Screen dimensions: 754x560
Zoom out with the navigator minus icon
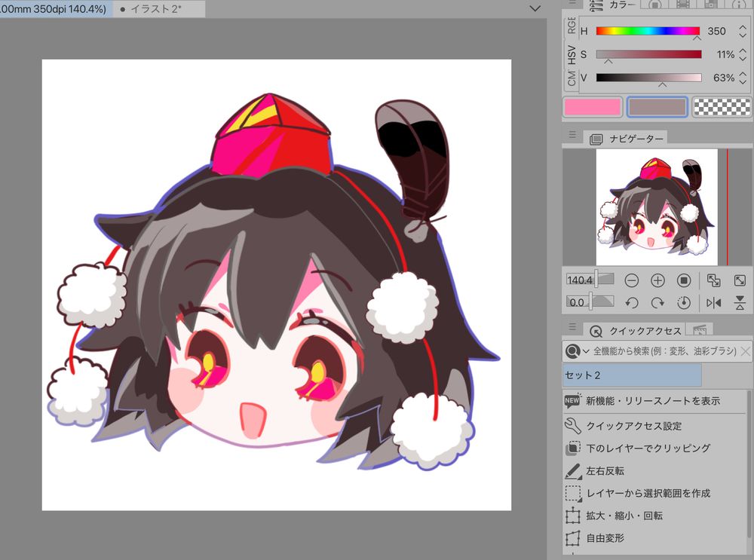pos(631,280)
